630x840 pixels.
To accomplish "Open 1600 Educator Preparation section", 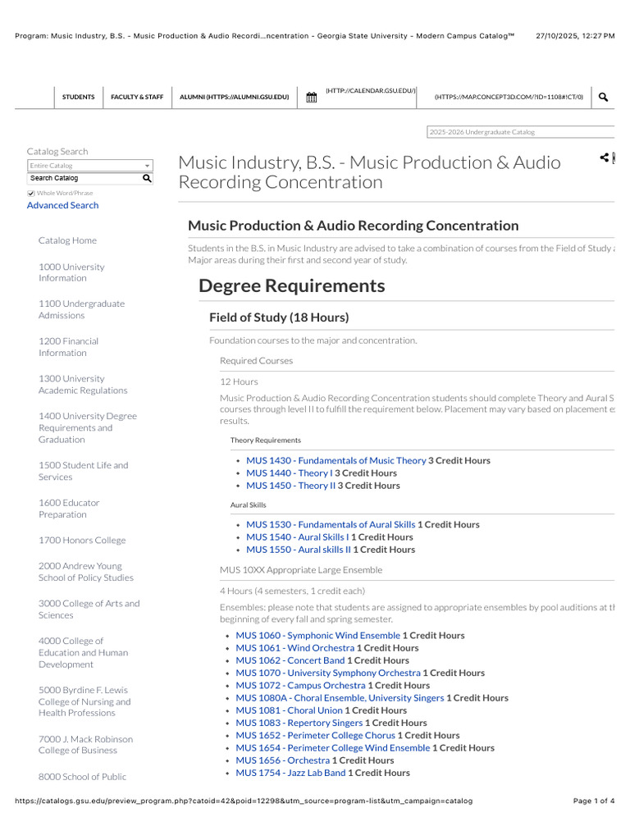I will coord(69,509).
